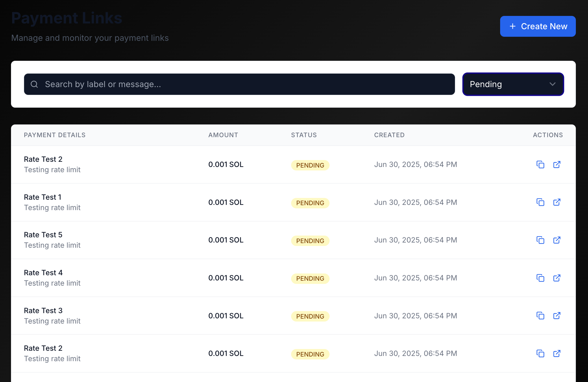Click the PENDING badge in Rate Test 5 row
This screenshot has height=382, width=588.
pos(310,241)
